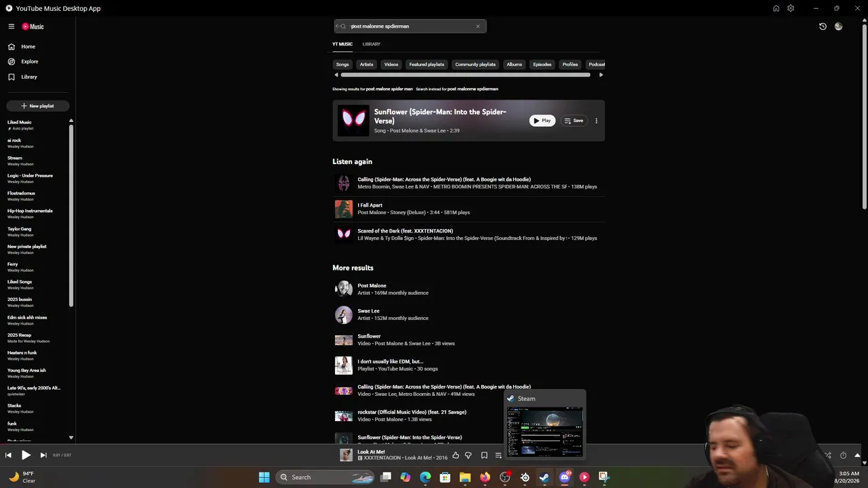868x488 pixels.
Task: Click the YouTube Music logo
Action: pyautogui.click(x=33, y=26)
